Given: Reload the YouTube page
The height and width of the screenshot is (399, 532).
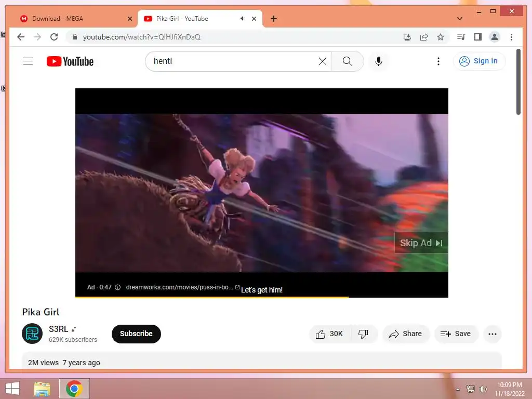Looking at the screenshot, I should click(54, 37).
